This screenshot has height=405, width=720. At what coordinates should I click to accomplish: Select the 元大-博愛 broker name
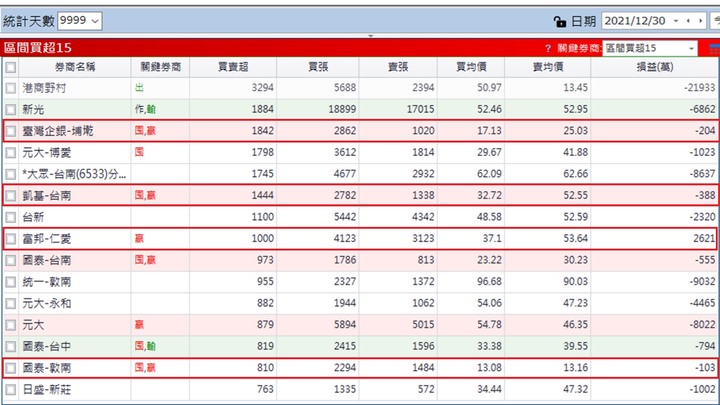46,152
